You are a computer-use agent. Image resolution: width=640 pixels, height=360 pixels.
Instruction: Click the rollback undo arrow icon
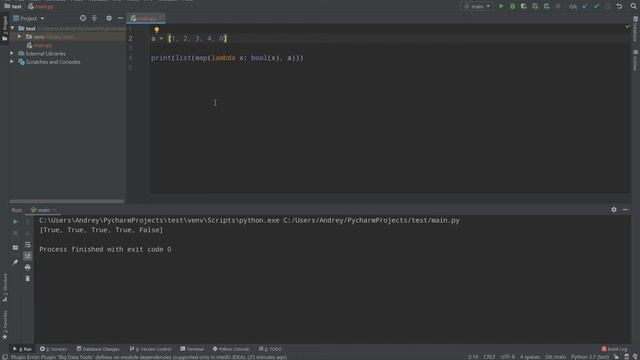tap(619, 6)
